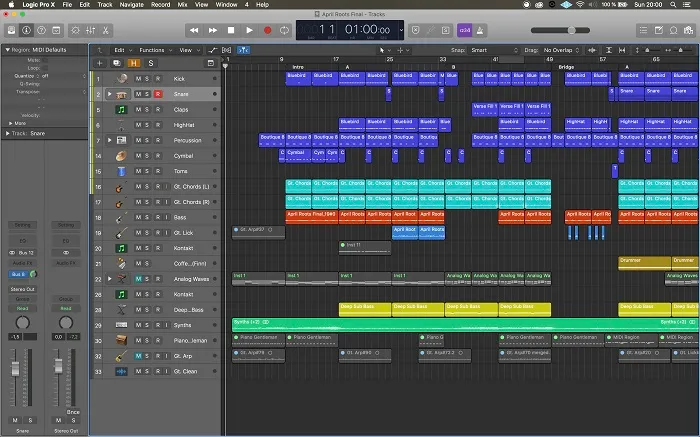
Task: Toggle the metronome click button
Action: pyautogui.click(x=480, y=30)
